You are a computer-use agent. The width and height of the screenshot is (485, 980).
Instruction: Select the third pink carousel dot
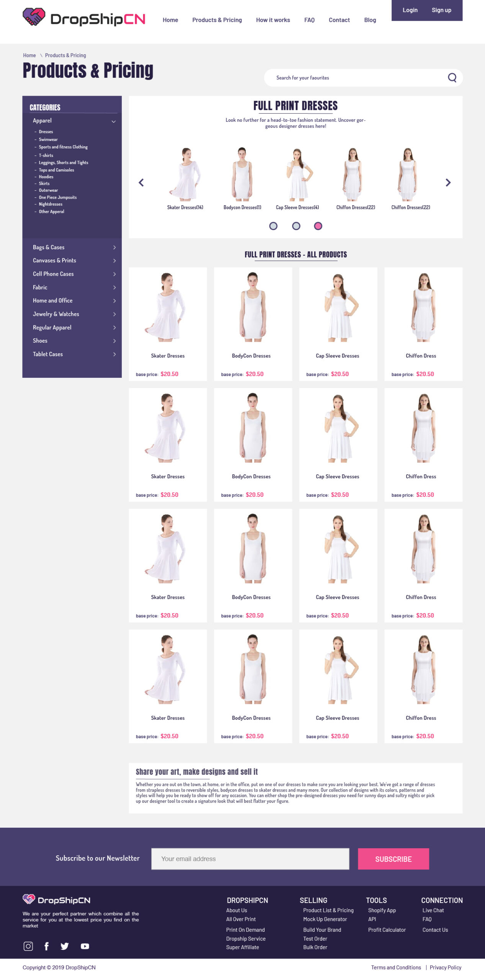318,226
